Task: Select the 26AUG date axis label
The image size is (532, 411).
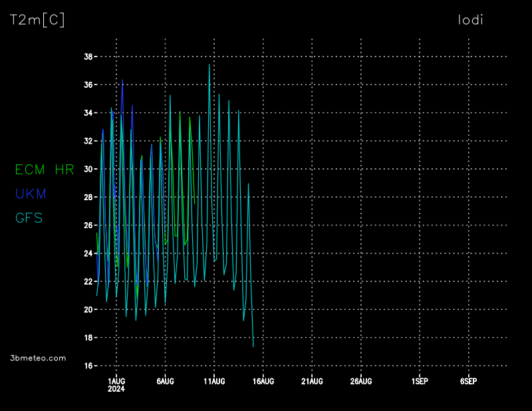Action: coord(360,381)
